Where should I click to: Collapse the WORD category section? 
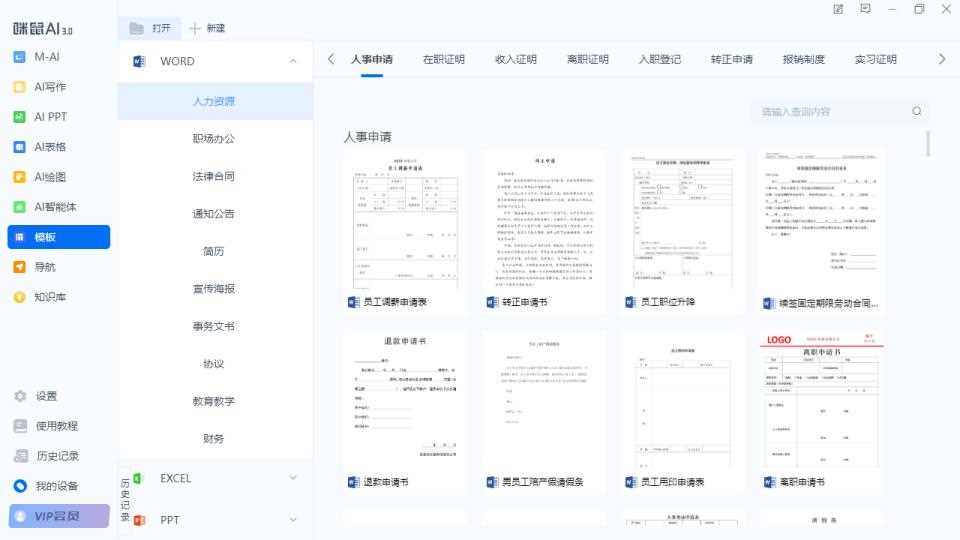[x=293, y=62]
